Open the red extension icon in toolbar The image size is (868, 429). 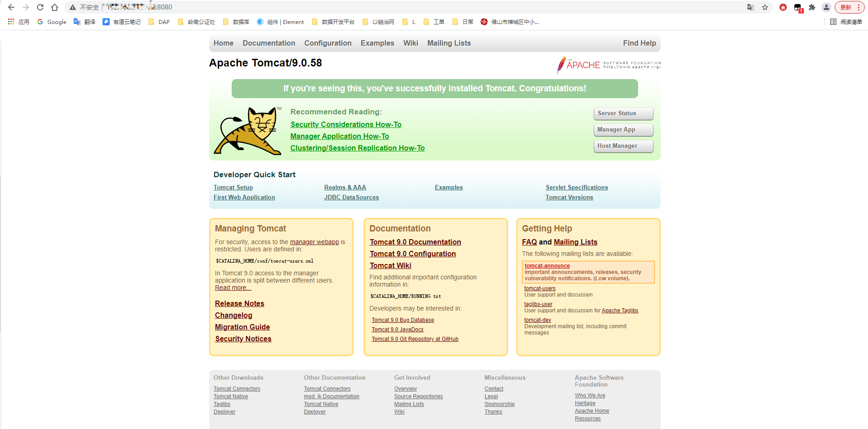(x=783, y=7)
